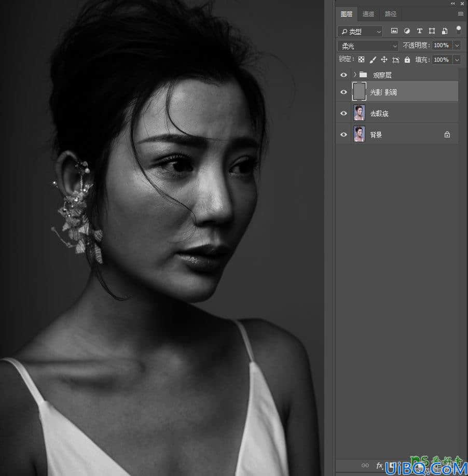Filter layers by adjustment layer type

click(407, 31)
